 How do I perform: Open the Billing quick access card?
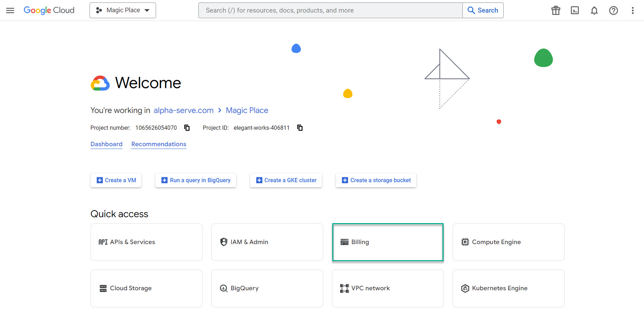(388, 242)
